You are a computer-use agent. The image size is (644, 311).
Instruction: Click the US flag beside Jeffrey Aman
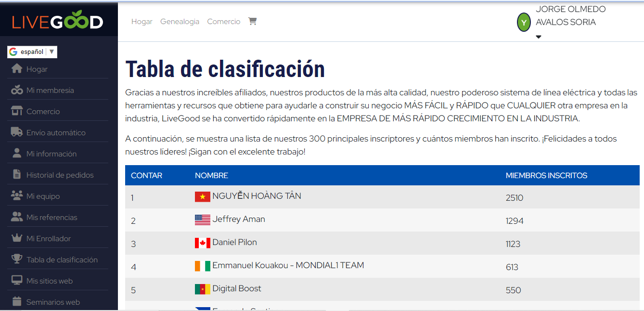point(203,220)
